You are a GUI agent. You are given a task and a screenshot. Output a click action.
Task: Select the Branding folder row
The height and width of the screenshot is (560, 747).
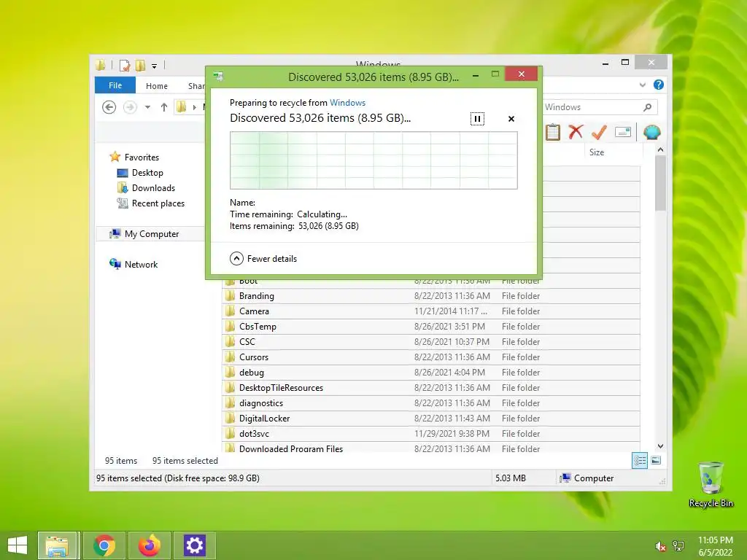point(430,296)
